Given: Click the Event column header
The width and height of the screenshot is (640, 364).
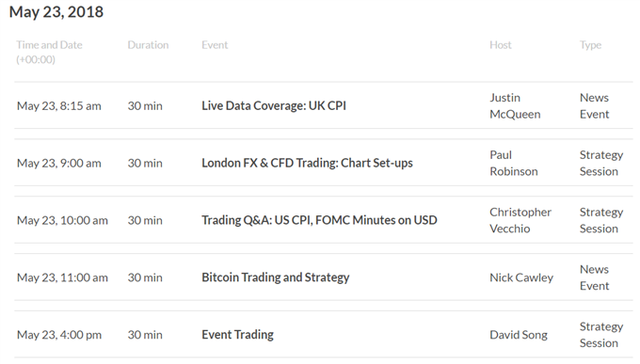Looking at the screenshot, I should coord(215,45).
